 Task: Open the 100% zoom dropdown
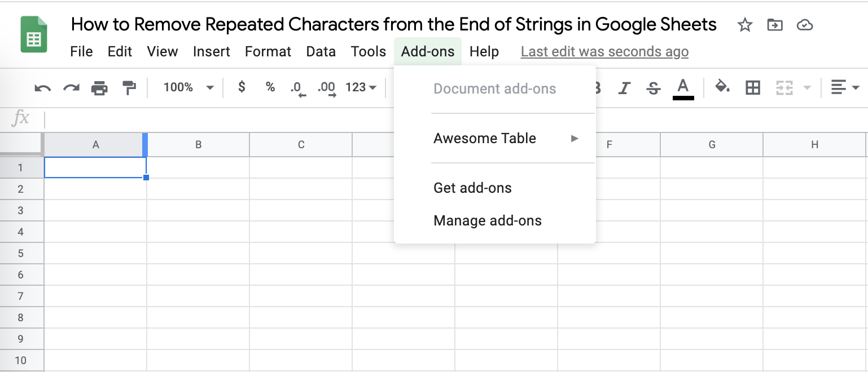188,87
